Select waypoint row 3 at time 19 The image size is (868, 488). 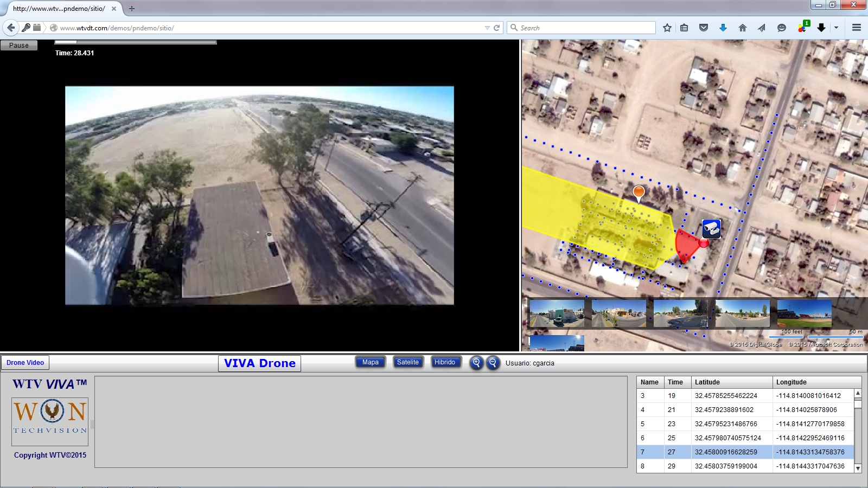click(745, 396)
